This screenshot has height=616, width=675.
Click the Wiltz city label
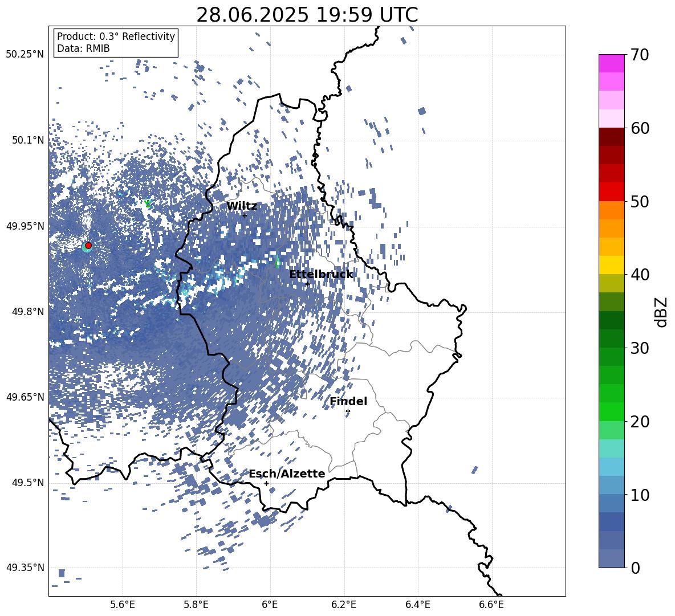click(242, 206)
